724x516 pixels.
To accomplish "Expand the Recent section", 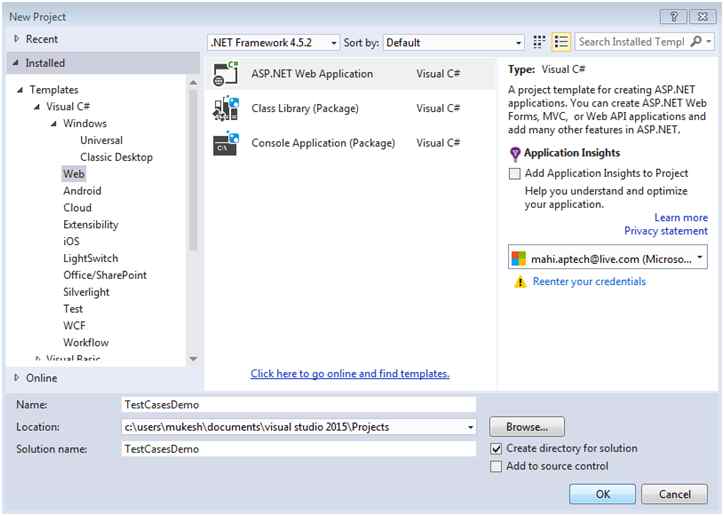I will coord(17,39).
